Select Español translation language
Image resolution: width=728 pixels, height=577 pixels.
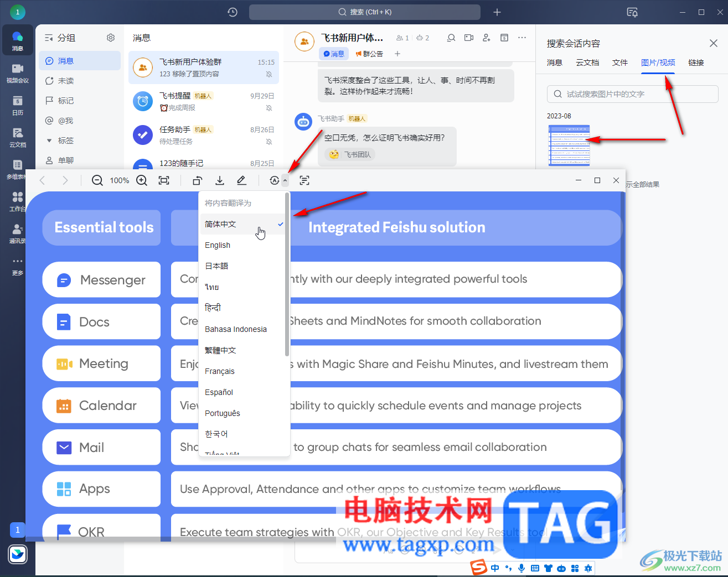coord(242,392)
